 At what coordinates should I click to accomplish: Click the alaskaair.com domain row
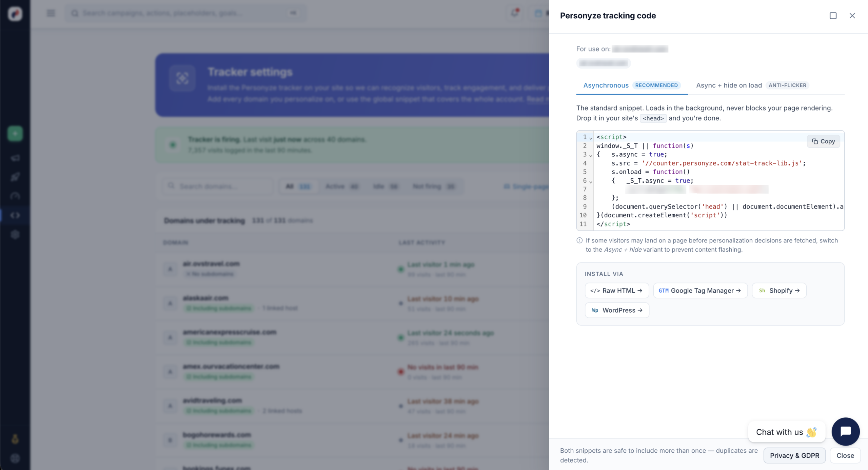pyautogui.click(x=352, y=303)
